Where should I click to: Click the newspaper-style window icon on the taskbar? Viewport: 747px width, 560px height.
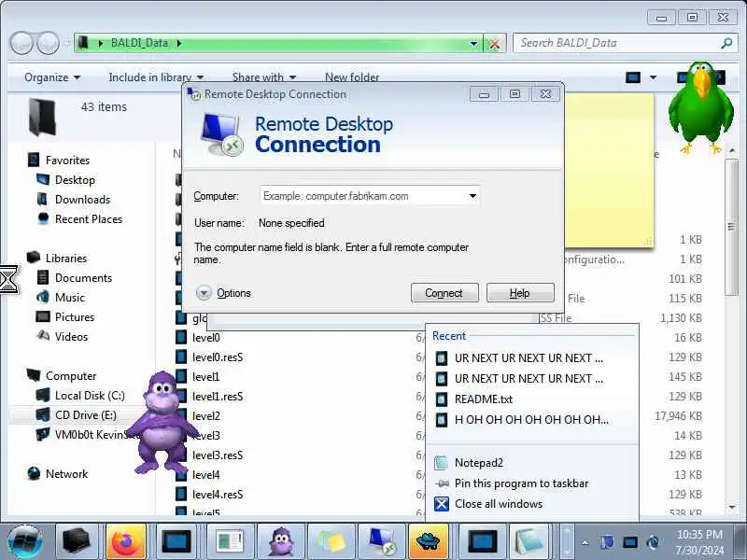pos(230,541)
